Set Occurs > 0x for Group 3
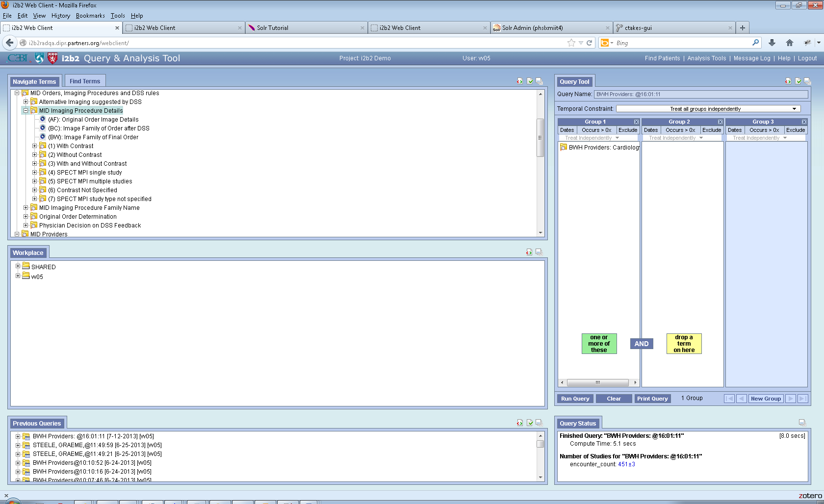The width and height of the screenshot is (824, 504). 764,130
